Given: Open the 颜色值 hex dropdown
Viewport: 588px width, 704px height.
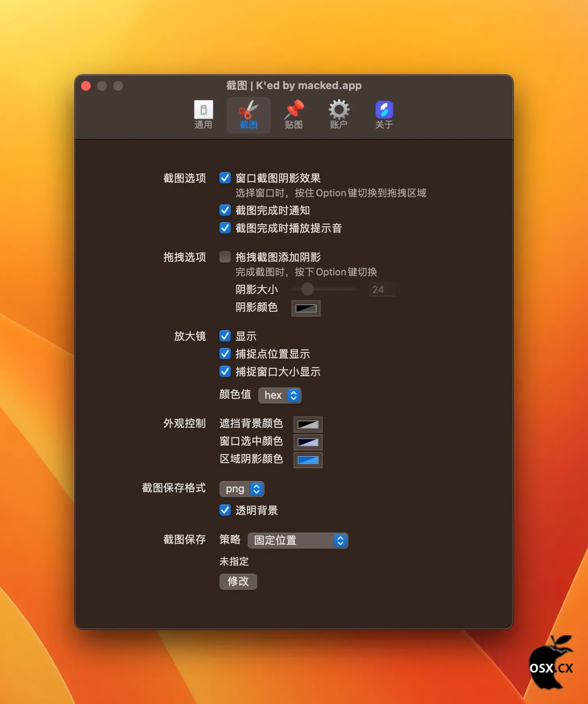Looking at the screenshot, I should pos(280,395).
